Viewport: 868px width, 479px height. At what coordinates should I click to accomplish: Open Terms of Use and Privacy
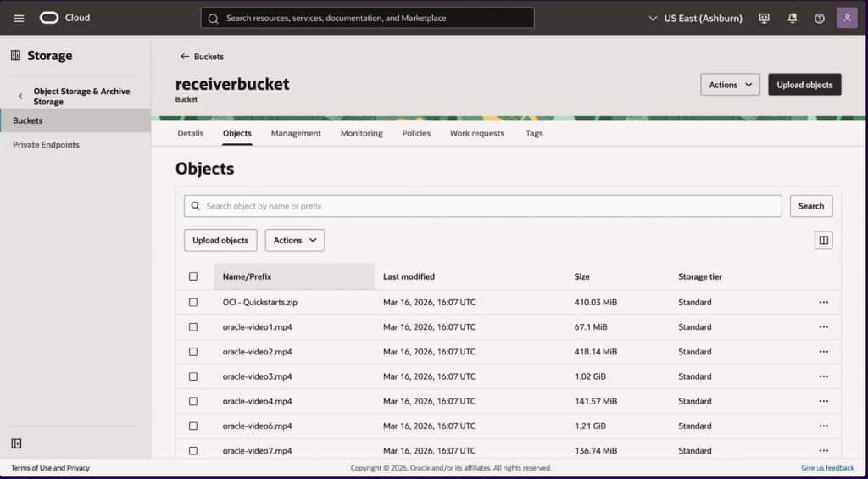[50, 468]
